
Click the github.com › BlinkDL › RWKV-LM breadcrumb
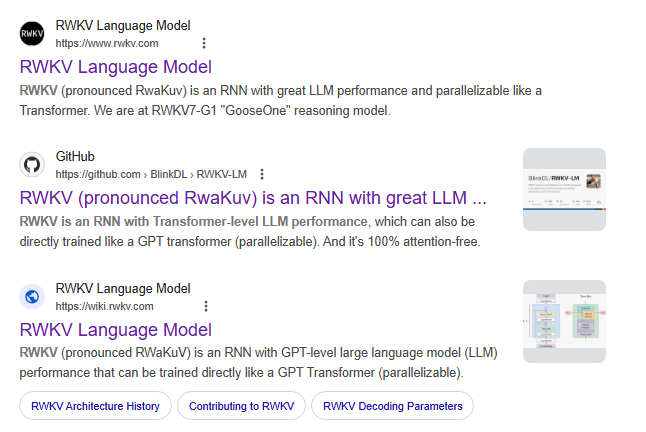(x=151, y=174)
